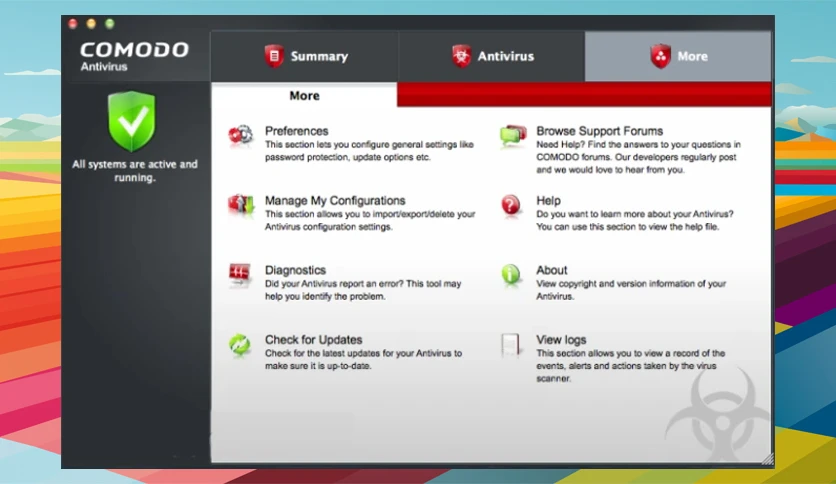Screen dimensions: 836x484
Task: Click description 'Did your Antivirus report an error?'
Action: pos(363,290)
